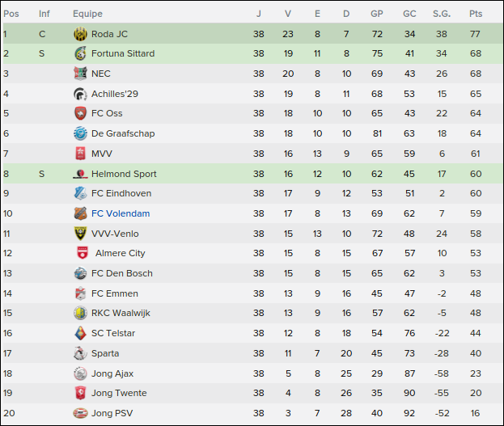
Task: Open the Helmond Sport team page
Action: point(124,174)
